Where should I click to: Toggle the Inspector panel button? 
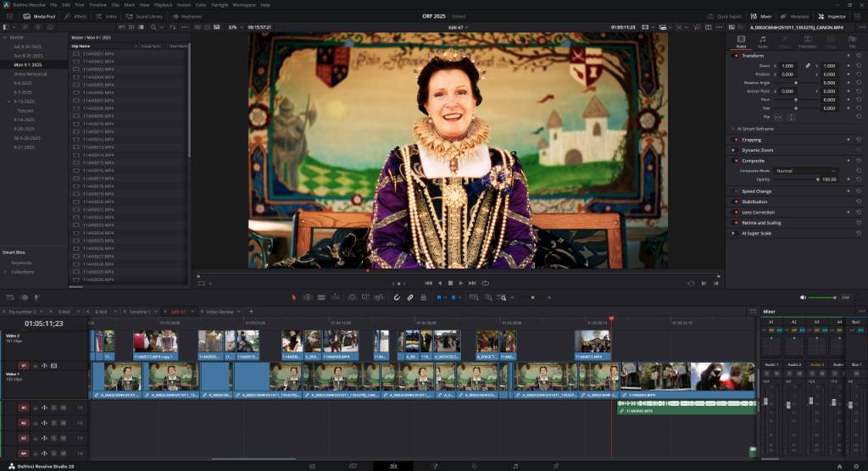[x=832, y=17]
